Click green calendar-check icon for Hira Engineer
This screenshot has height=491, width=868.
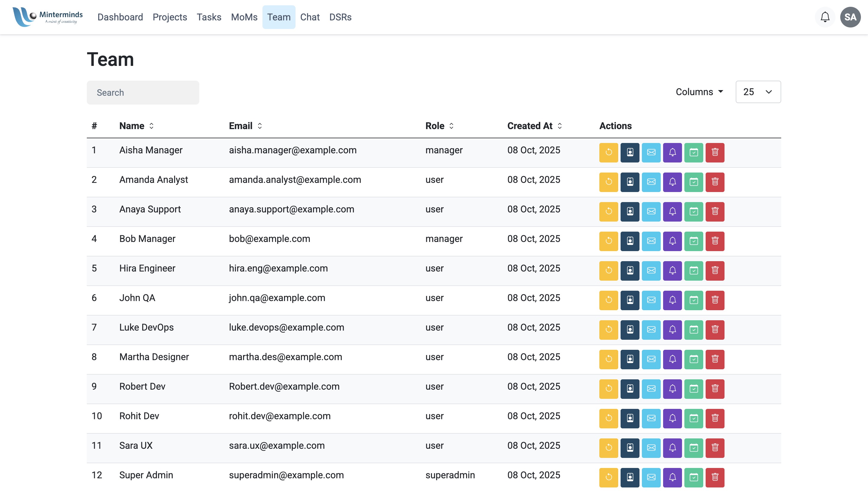point(693,270)
